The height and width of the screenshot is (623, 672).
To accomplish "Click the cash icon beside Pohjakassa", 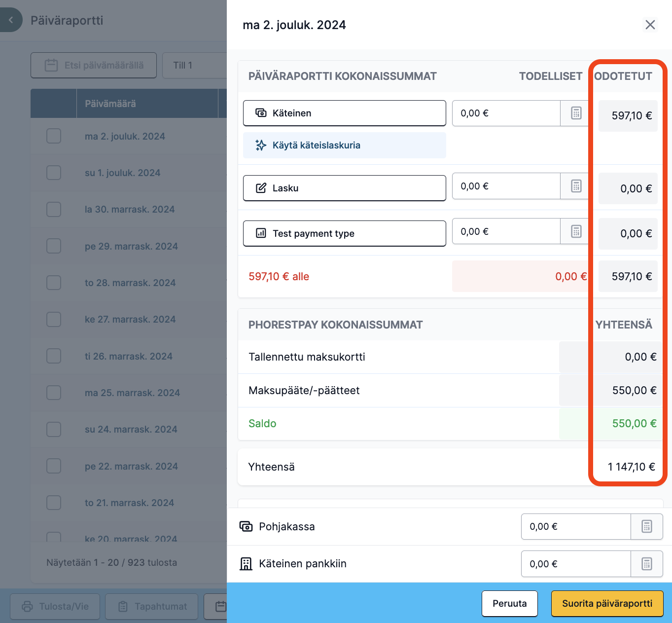I will [x=246, y=526].
